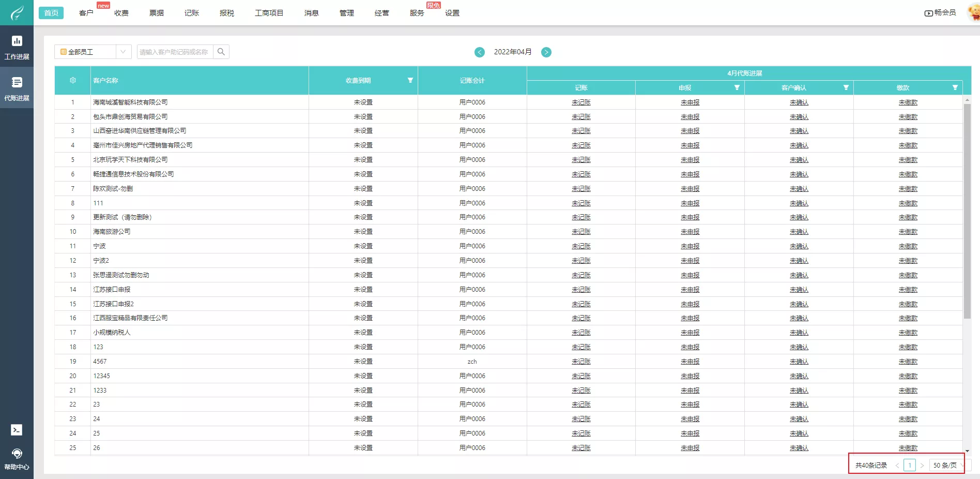
Task: Click 未确认 link for 小规模纳税人 row
Action: [x=799, y=333]
